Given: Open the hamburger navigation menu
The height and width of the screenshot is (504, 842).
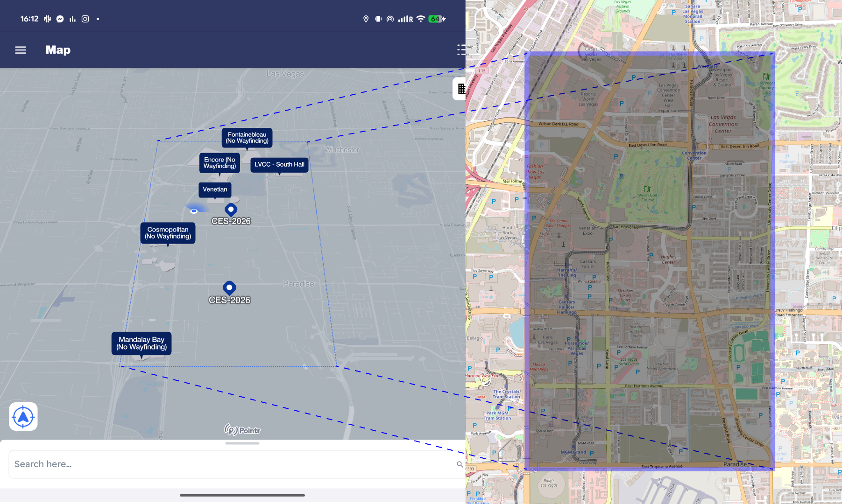Looking at the screenshot, I should point(21,50).
